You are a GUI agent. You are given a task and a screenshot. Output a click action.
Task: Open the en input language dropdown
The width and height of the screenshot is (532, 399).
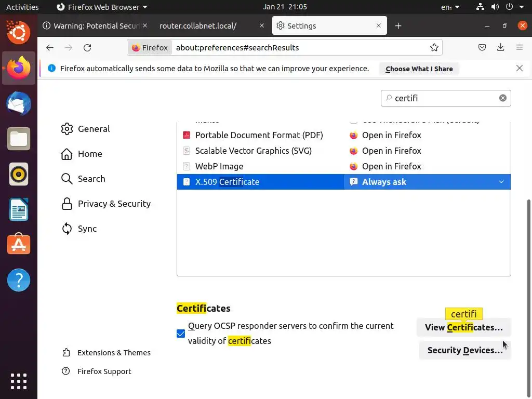coord(450,7)
